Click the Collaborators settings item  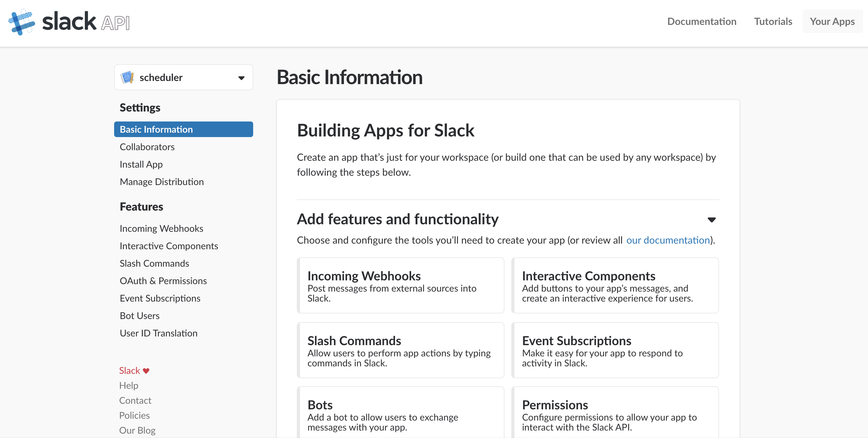coord(147,146)
